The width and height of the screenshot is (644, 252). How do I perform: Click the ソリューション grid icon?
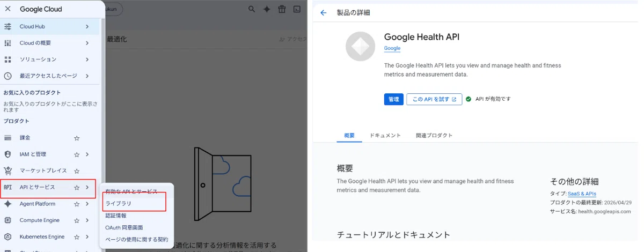point(8,60)
